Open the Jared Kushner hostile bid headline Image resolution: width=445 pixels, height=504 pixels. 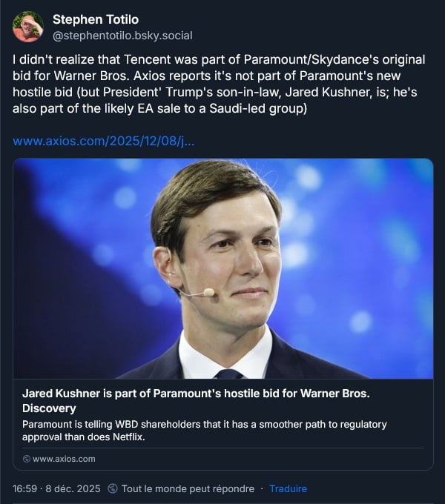point(193,393)
